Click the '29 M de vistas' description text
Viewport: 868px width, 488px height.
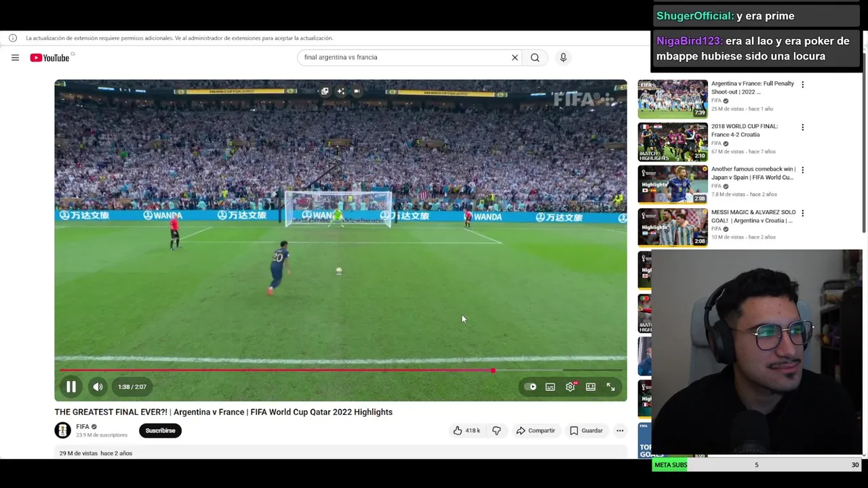79,453
